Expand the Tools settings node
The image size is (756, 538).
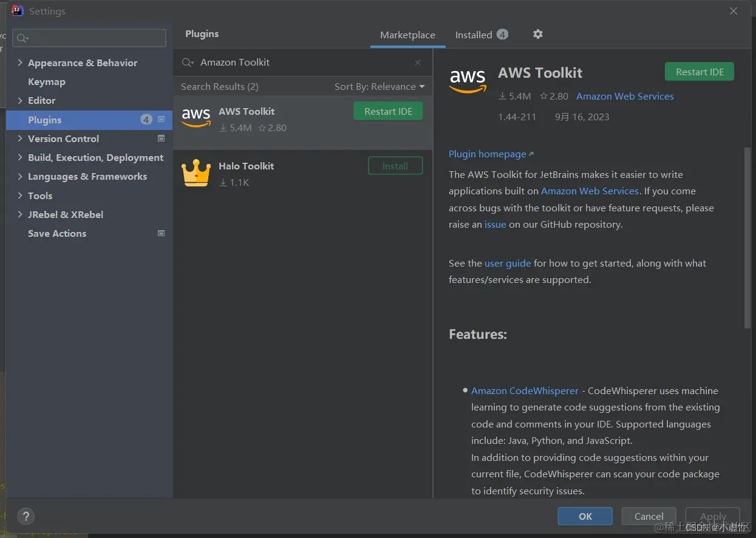[x=20, y=196]
